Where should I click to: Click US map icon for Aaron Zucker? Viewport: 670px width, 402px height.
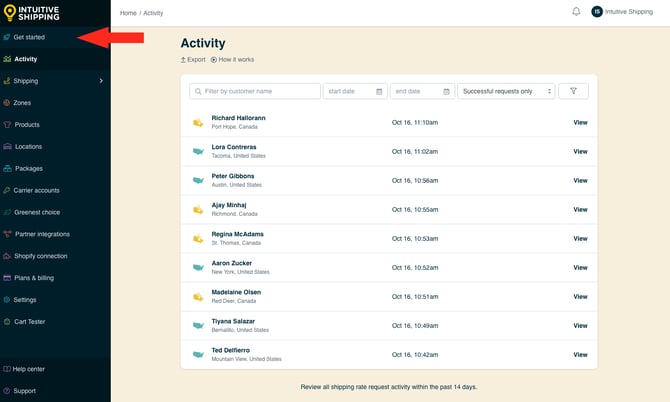(198, 267)
